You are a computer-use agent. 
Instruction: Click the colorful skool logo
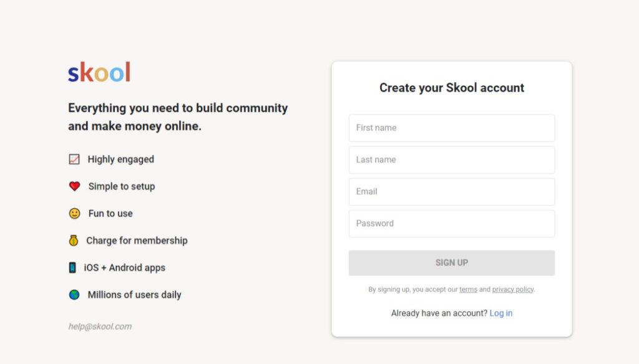pyautogui.click(x=99, y=72)
